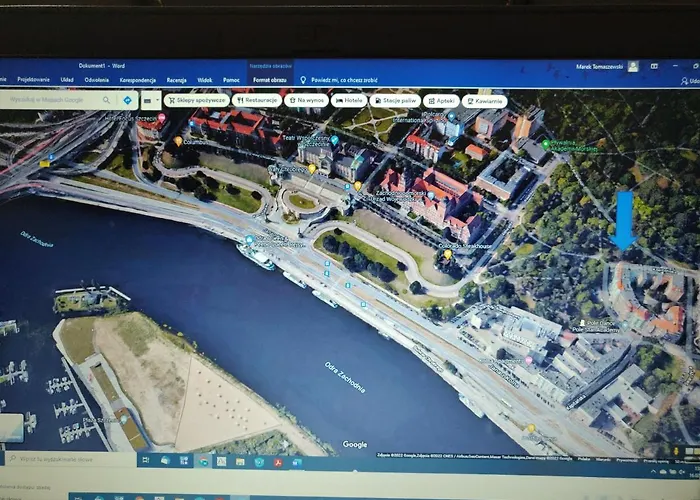Select the 'Sklepy spożywcze' filter chip

point(196,101)
